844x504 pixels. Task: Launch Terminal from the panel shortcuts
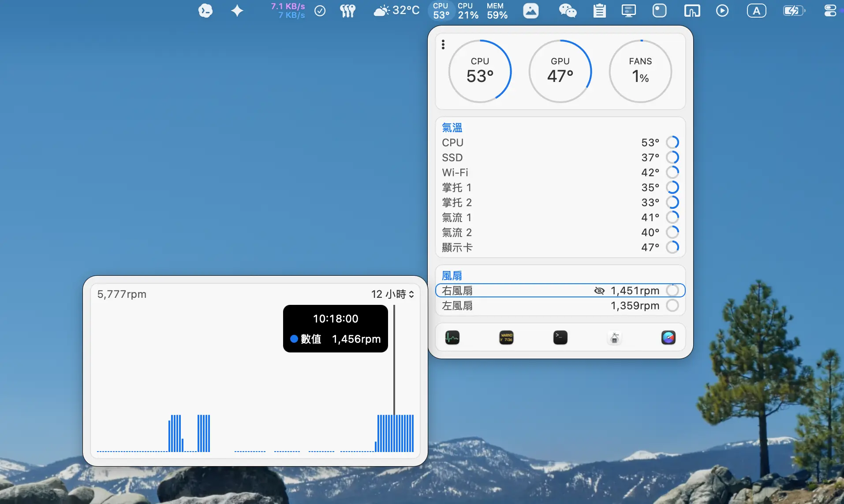[560, 338]
